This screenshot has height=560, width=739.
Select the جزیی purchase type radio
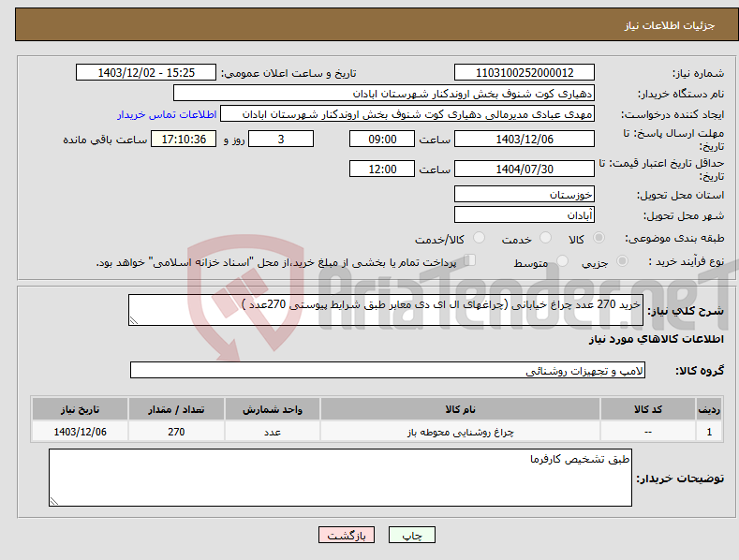622,260
